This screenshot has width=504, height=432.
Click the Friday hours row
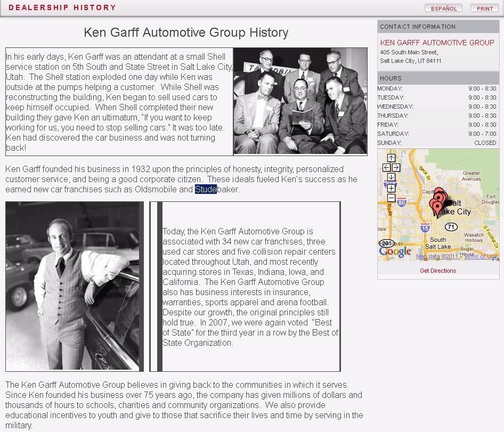point(437,125)
